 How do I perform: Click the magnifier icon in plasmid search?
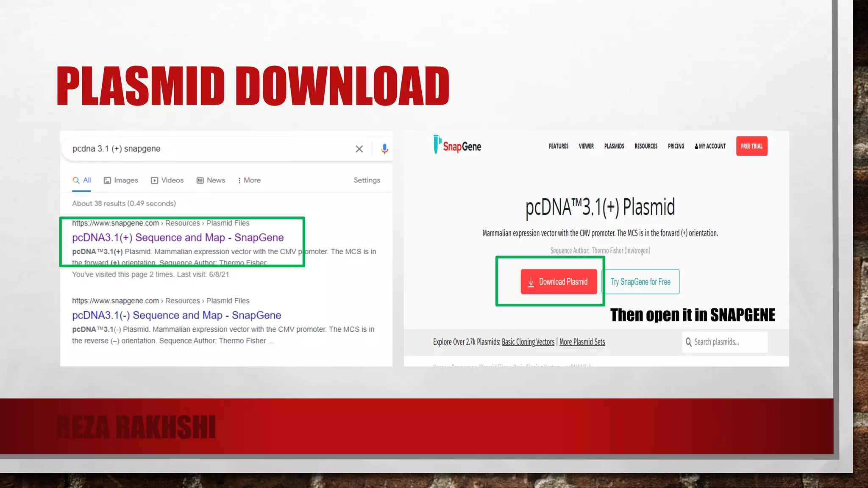688,342
